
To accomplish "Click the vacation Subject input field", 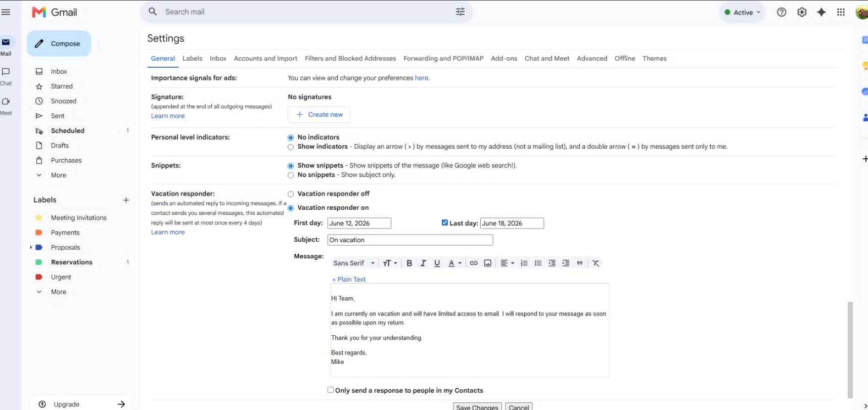I will click(410, 240).
